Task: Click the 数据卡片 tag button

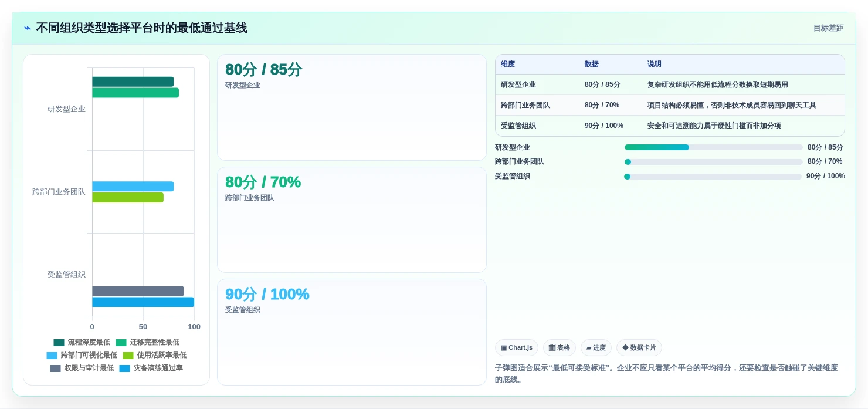Action: (639, 347)
